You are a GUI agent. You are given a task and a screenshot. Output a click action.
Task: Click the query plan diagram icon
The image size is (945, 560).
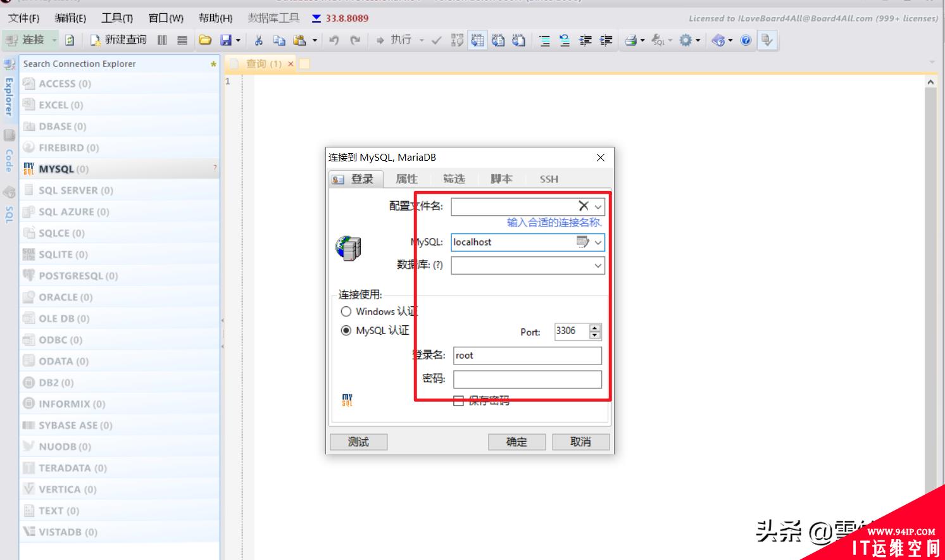tap(457, 40)
